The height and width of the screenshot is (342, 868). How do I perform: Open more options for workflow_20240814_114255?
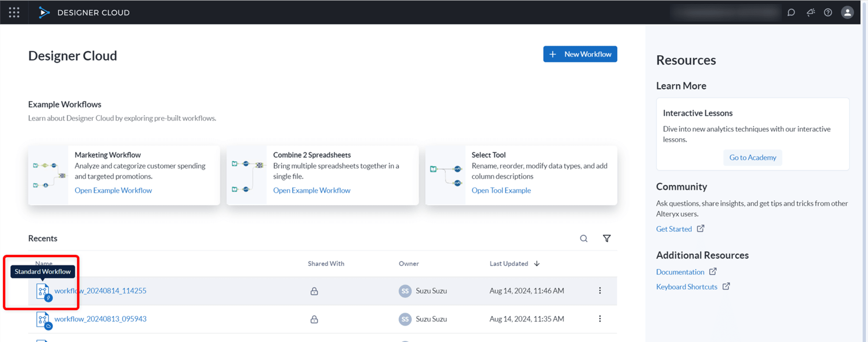tap(600, 291)
